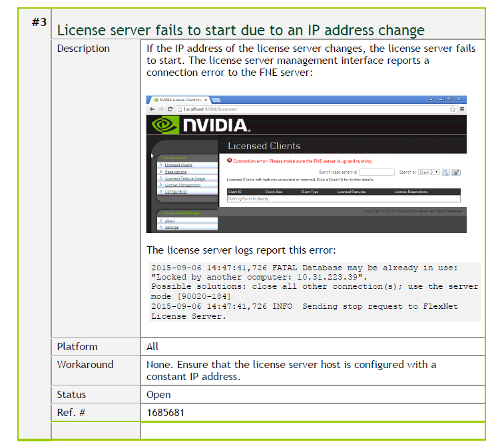Open the Settings link under License Client Manager
This screenshot has height=448, width=500.
pyautogui.click(x=172, y=228)
